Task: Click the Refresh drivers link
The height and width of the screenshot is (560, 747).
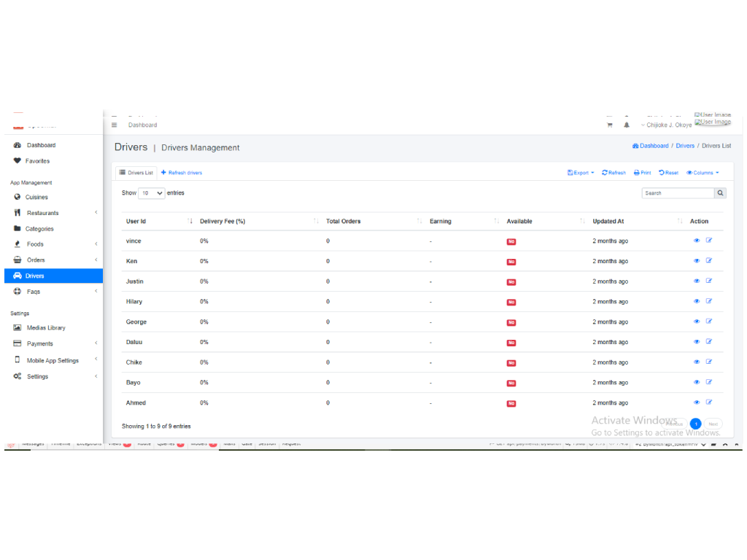Action: pos(182,173)
